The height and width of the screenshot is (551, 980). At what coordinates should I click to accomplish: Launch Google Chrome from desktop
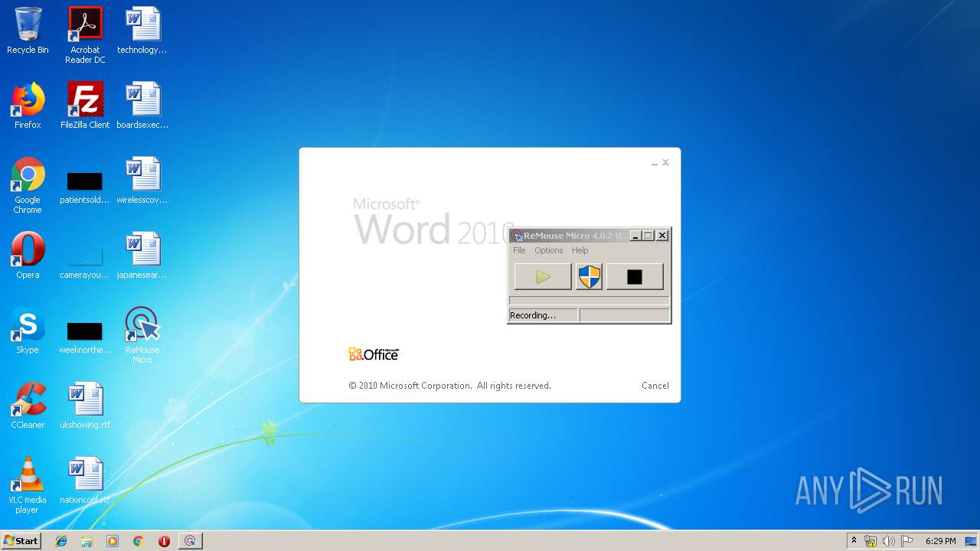(28, 185)
